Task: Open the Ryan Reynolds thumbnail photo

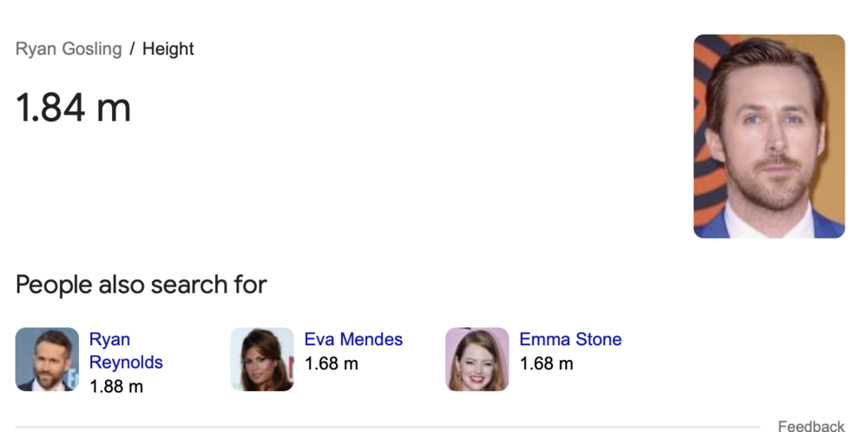Action: click(x=47, y=359)
